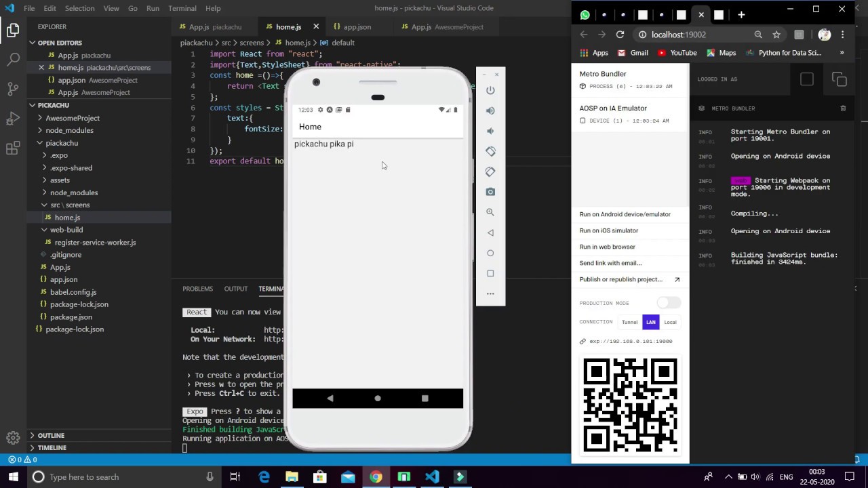Click emulator toolbar home circle
The height and width of the screenshot is (488, 868).
click(490, 253)
